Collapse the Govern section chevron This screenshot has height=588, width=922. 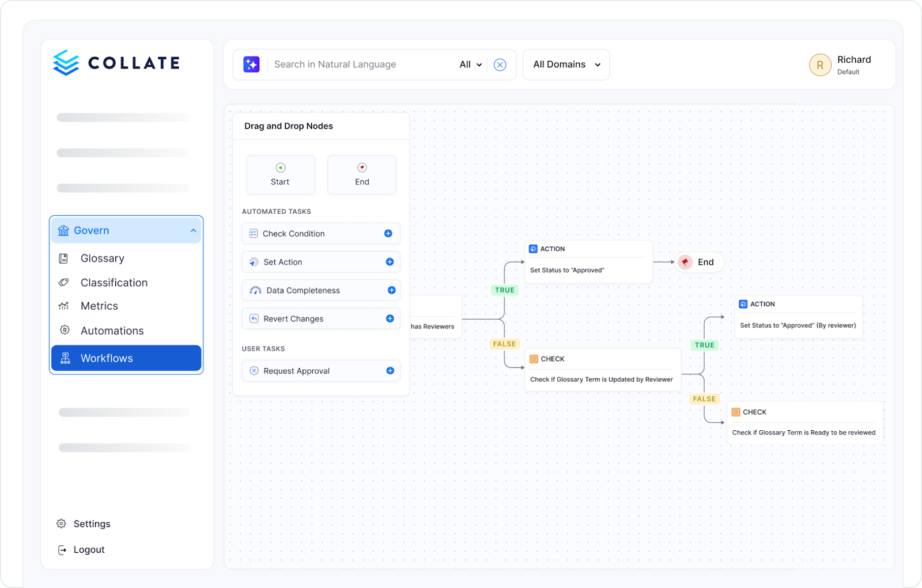[193, 230]
